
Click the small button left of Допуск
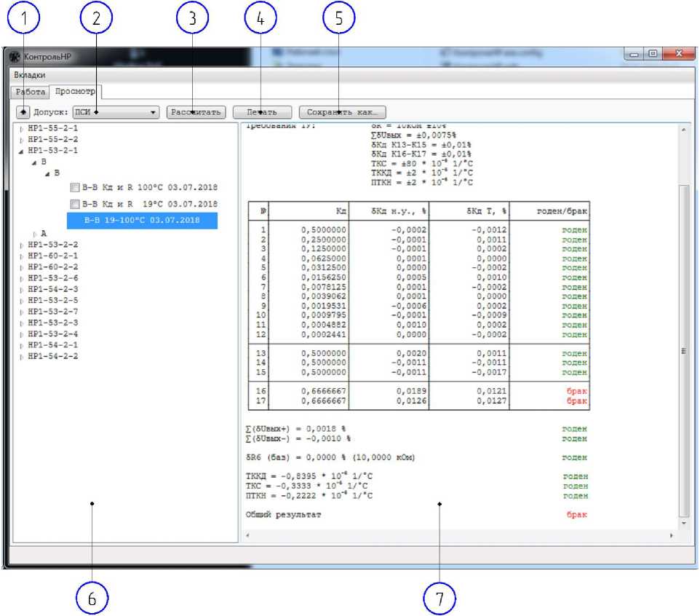24,112
